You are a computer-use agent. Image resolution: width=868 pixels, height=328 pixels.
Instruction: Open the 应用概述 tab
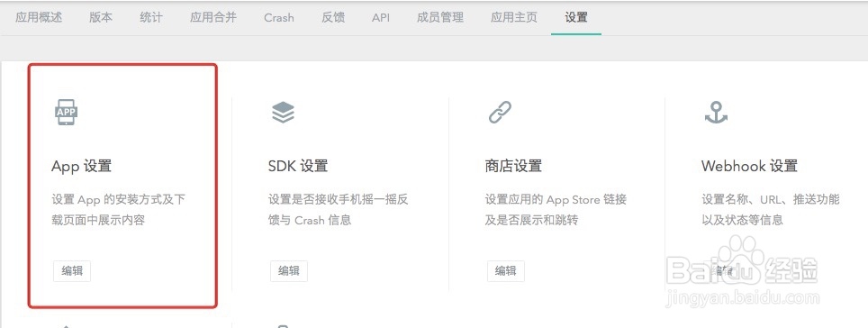coord(39,18)
